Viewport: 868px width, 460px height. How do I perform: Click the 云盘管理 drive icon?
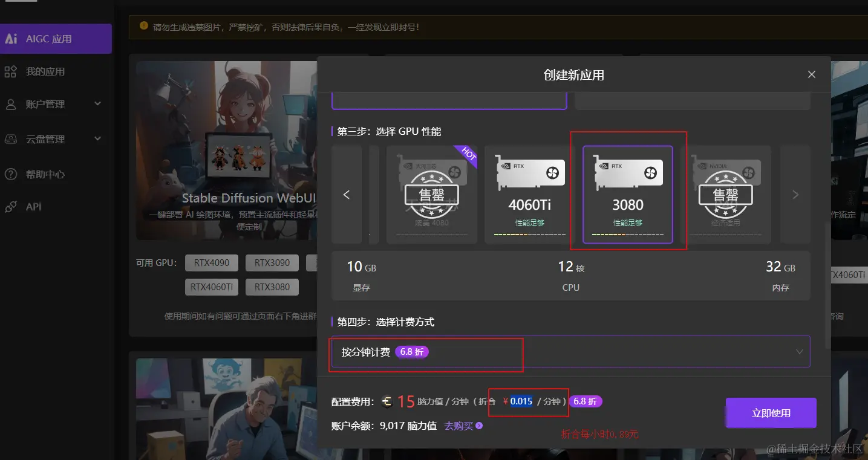click(10, 140)
